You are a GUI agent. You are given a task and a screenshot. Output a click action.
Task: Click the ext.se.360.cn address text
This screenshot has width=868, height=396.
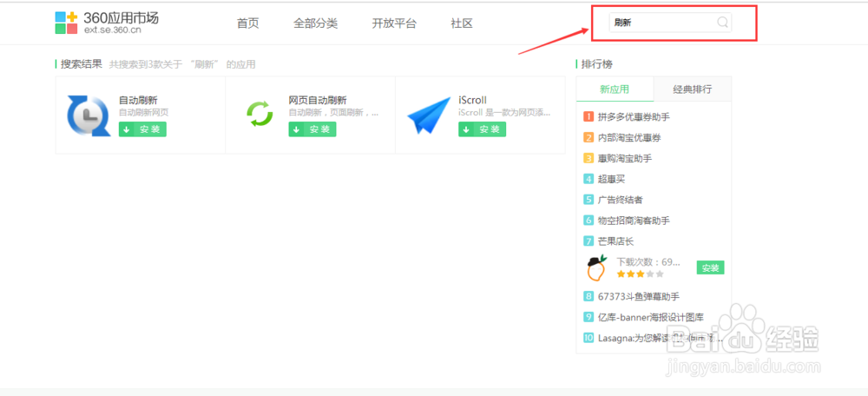[112, 30]
